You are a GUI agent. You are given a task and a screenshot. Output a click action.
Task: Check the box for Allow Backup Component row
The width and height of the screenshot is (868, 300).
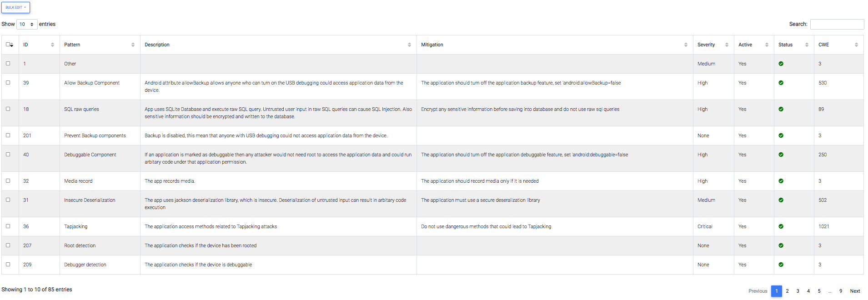[x=8, y=83]
